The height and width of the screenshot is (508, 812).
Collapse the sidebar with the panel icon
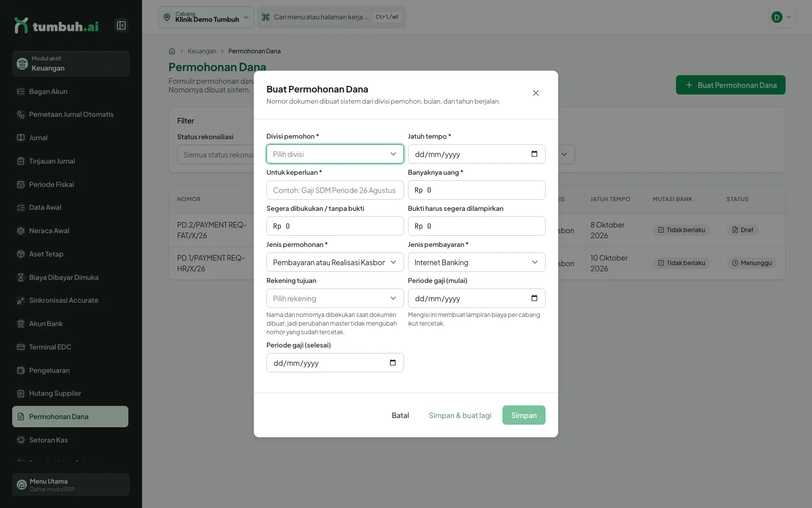[x=121, y=25]
